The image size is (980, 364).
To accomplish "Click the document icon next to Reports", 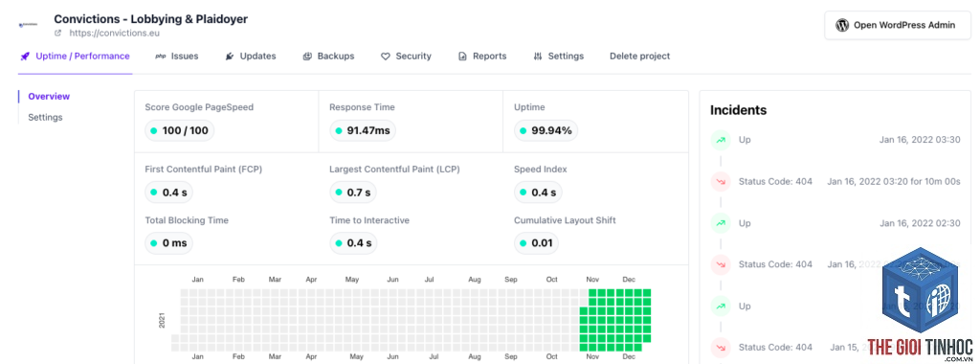I will point(462,57).
